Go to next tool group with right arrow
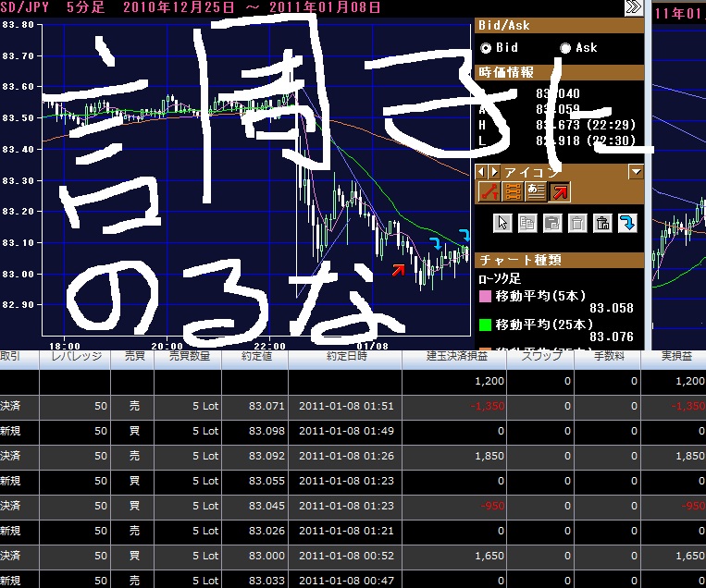The image size is (706, 588). tap(494, 171)
